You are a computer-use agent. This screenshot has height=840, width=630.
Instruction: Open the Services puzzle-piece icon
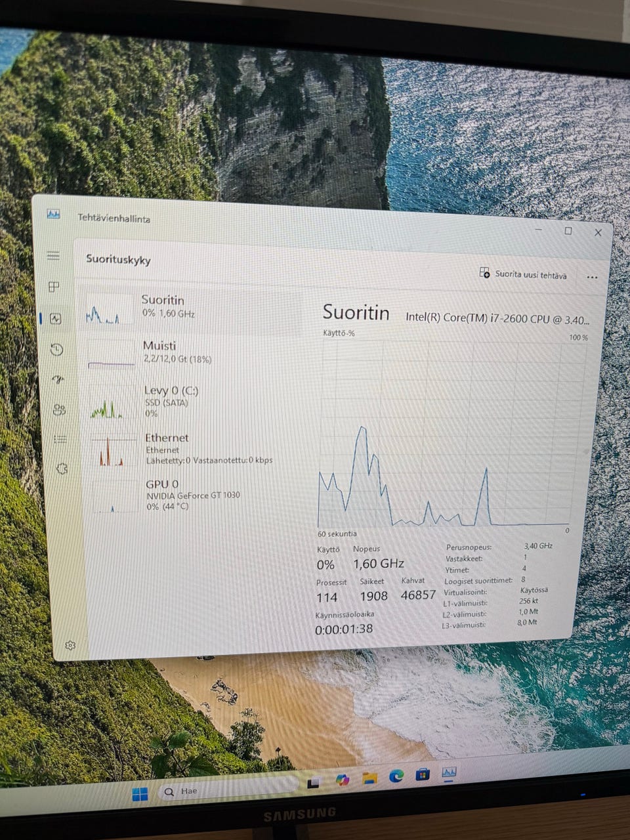62,469
